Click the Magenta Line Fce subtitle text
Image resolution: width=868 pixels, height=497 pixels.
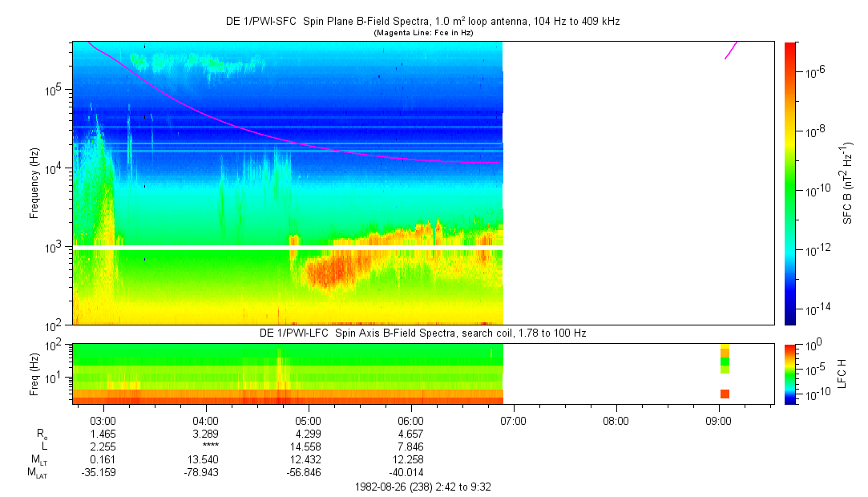coord(423,33)
